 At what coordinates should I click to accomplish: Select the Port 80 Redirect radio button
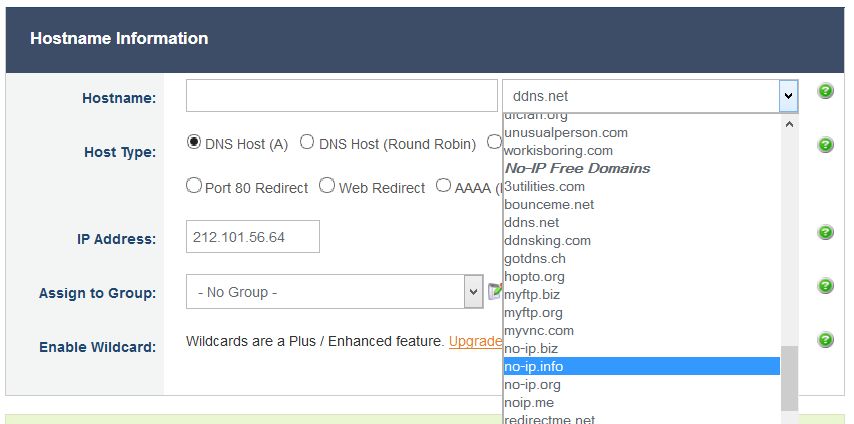[194, 186]
